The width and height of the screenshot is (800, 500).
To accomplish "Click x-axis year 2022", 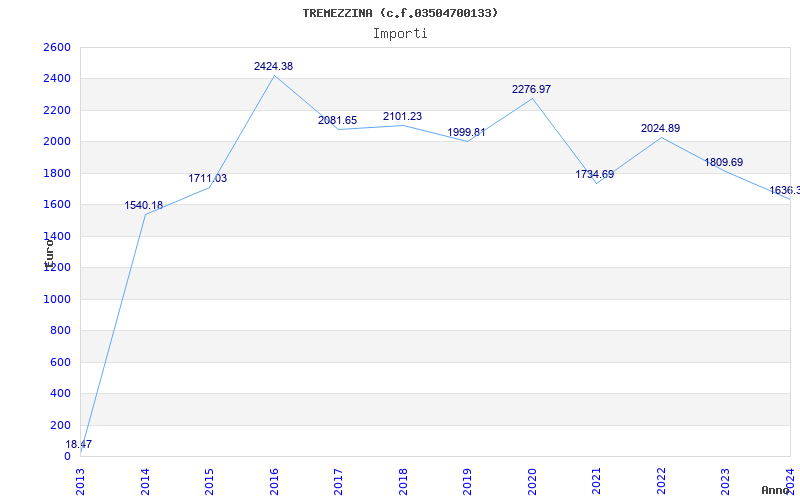I will [x=662, y=481].
